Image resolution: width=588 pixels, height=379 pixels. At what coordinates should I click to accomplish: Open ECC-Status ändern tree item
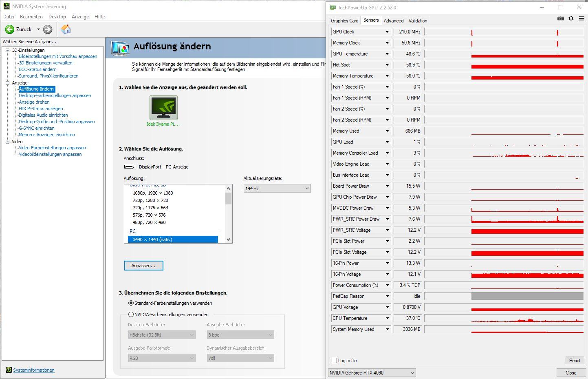(x=37, y=69)
